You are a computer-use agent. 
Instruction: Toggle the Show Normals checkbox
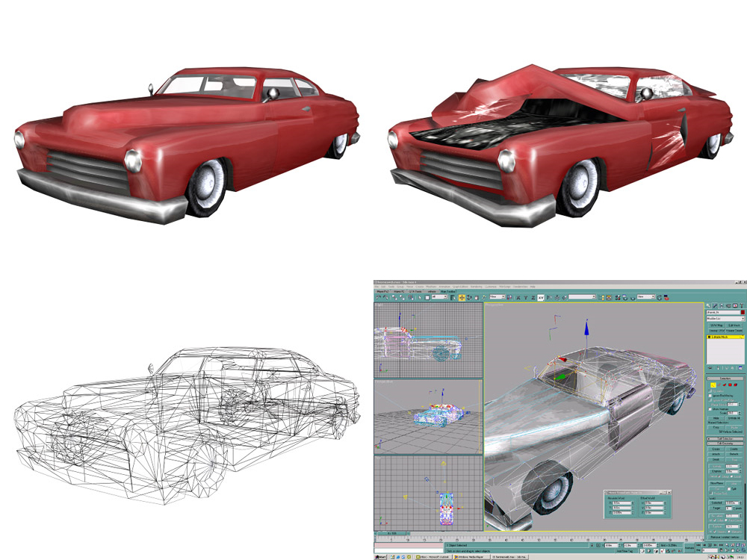tap(710, 409)
